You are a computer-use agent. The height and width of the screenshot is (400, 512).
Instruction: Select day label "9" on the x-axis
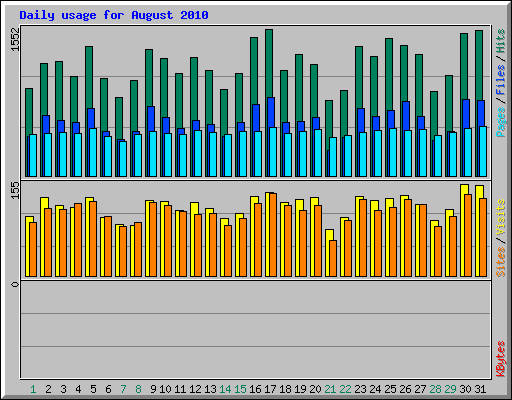point(153,389)
